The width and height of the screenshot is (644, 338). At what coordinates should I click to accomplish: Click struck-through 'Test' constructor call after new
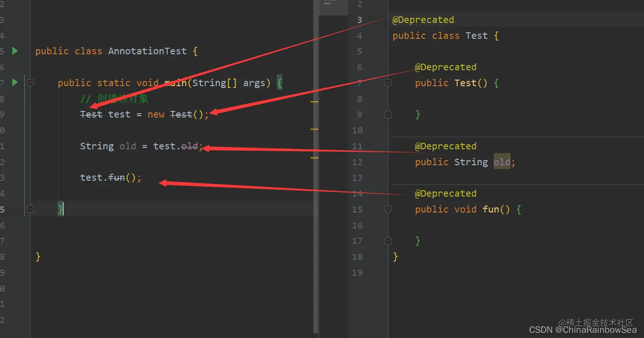coord(181,114)
